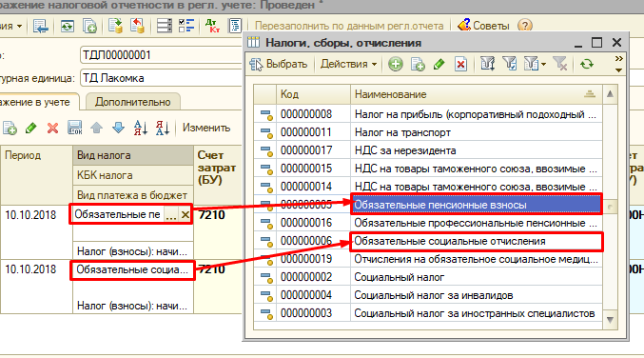Open the Действия dropdown menu
644x358 pixels.
coord(349,64)
